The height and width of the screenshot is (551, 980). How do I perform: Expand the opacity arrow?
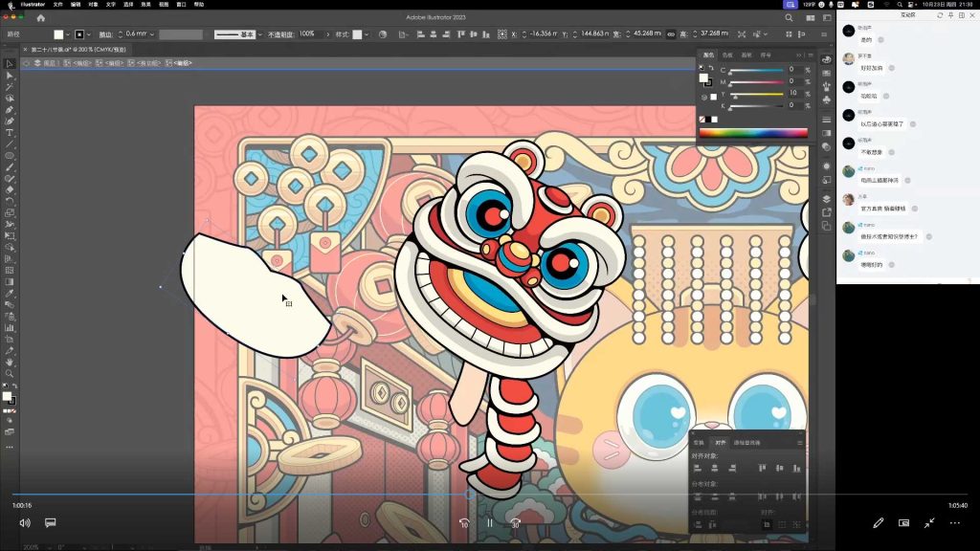[327, 35]
